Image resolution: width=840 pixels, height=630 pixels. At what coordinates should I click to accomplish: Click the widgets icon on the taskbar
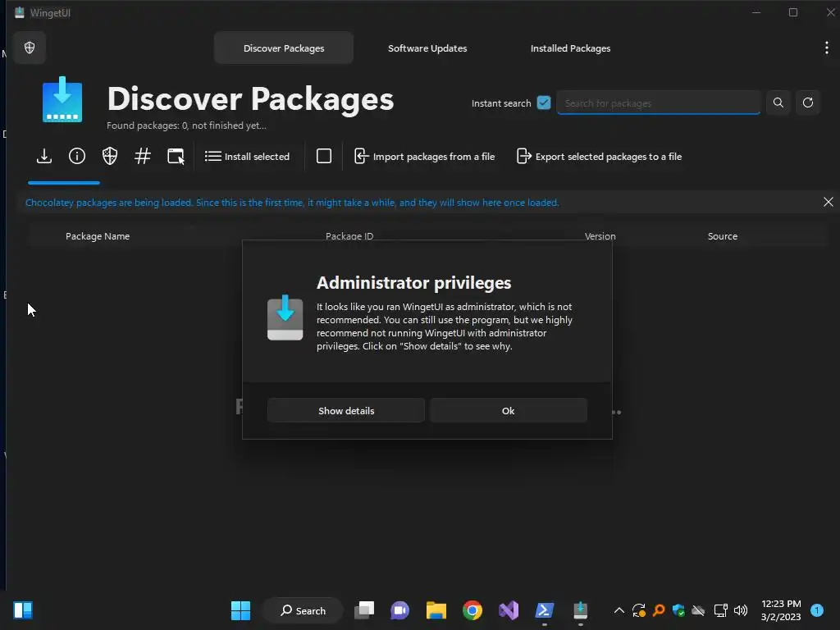(x=23, y=610)
